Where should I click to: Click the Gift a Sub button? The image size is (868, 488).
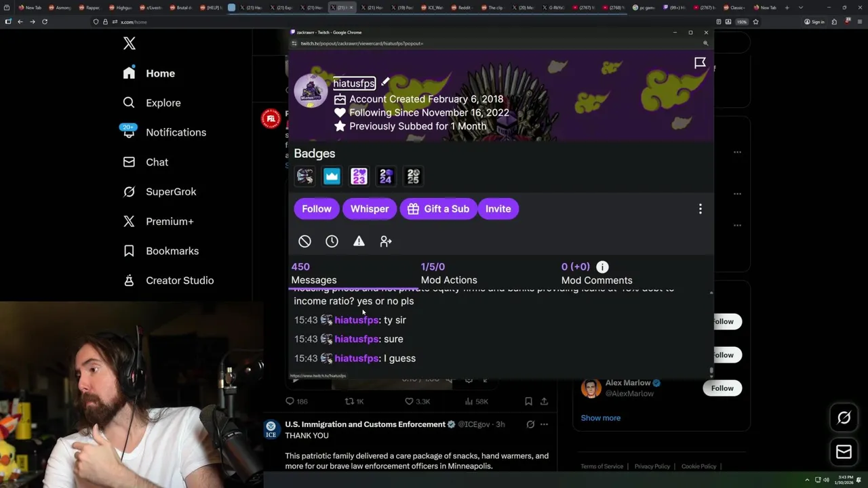438,209
